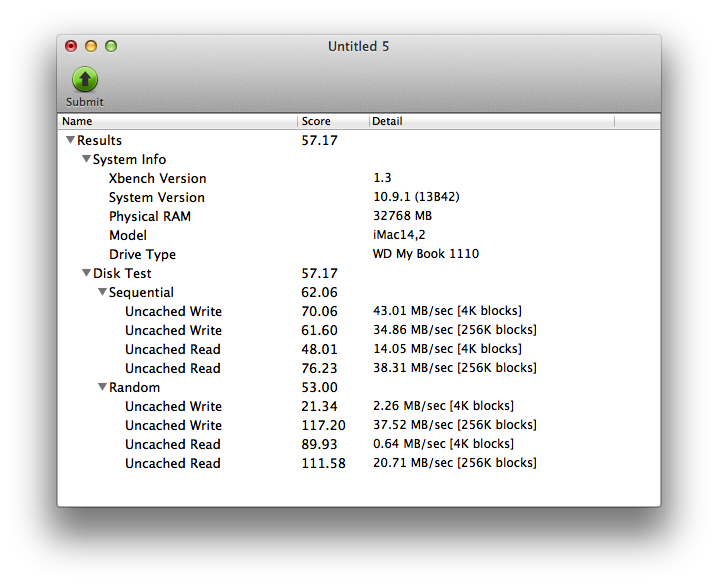Screen dimensions: 718x586
Task: Select the row with 2.26 MB/sec
Action: coord(359,406)
